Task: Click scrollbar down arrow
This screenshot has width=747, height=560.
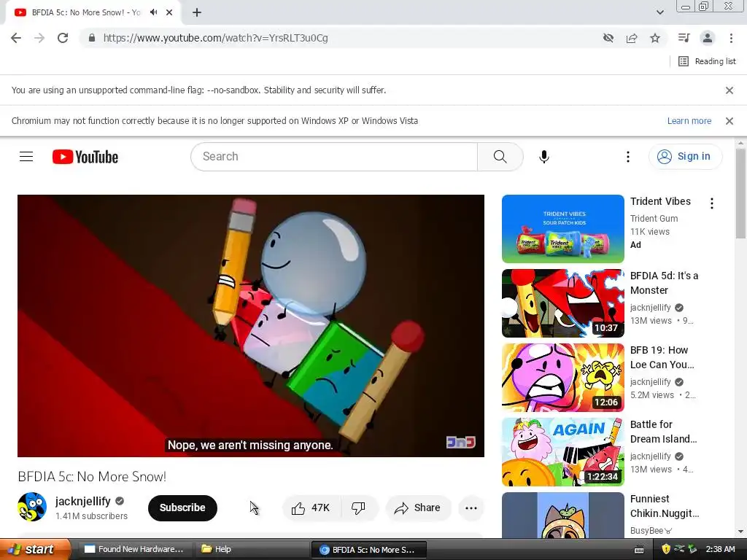Action: (x=740, y=532)
